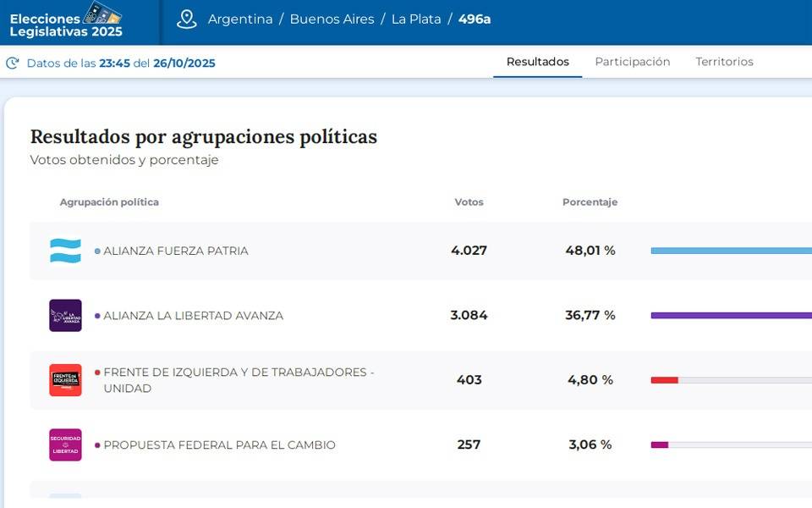Go to Argentina in the breadcrumb

pos(240,19)
